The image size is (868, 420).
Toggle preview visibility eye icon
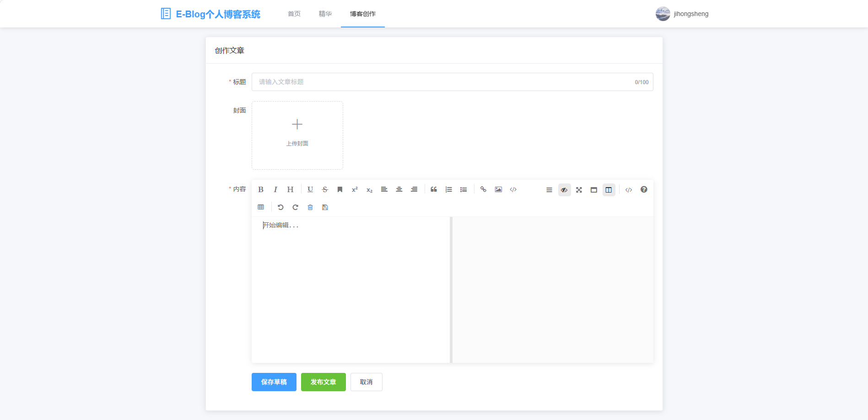pyautogui.click(x=564, y=189)
